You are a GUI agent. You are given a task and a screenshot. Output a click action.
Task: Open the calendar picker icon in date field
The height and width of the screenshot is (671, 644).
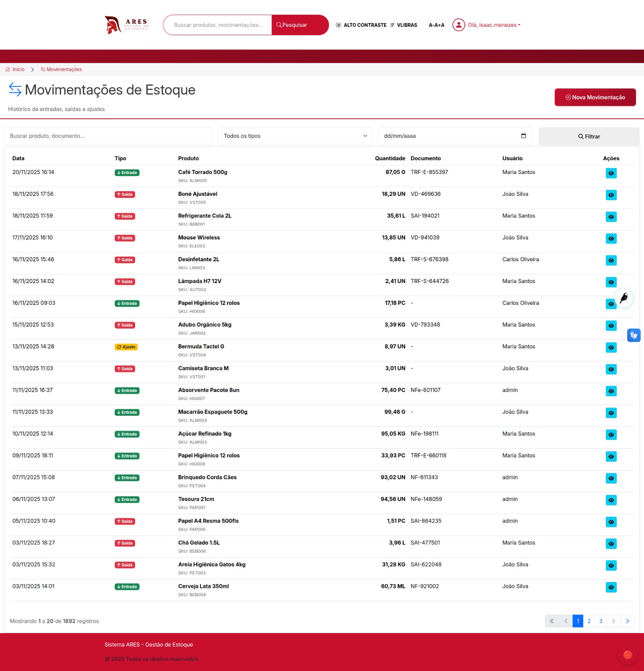pos(523,136)
